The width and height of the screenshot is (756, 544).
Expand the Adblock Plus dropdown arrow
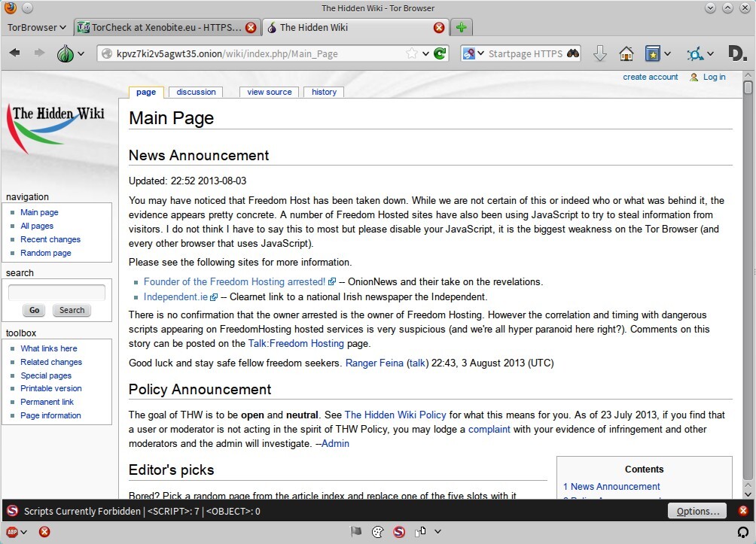pos(23,532)
